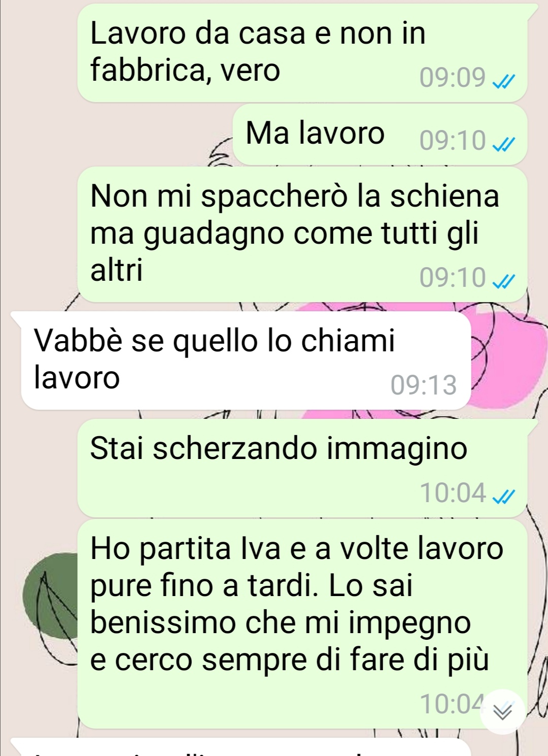Click the 09:10 timestamp next to "Ma lavoro"
The image size is (548, 756).
click(x=453, y=141)
